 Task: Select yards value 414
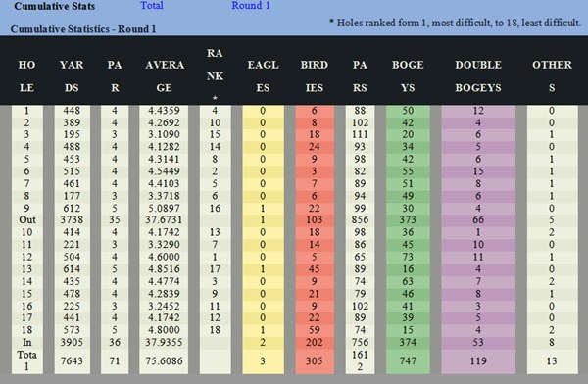[x=72, y=232]
